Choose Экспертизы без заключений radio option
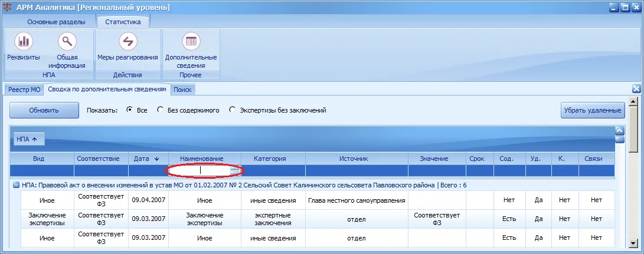644x254 pixels. (233, 110)
